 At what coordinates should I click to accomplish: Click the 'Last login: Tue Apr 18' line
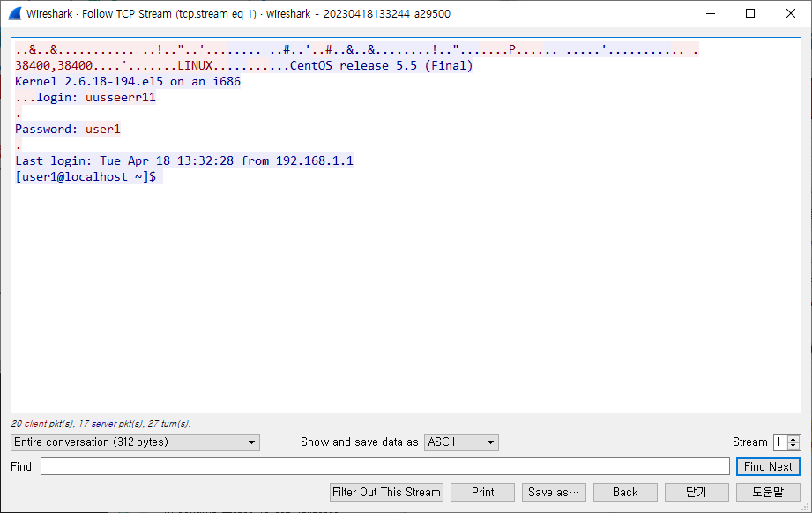click(184, 160)
